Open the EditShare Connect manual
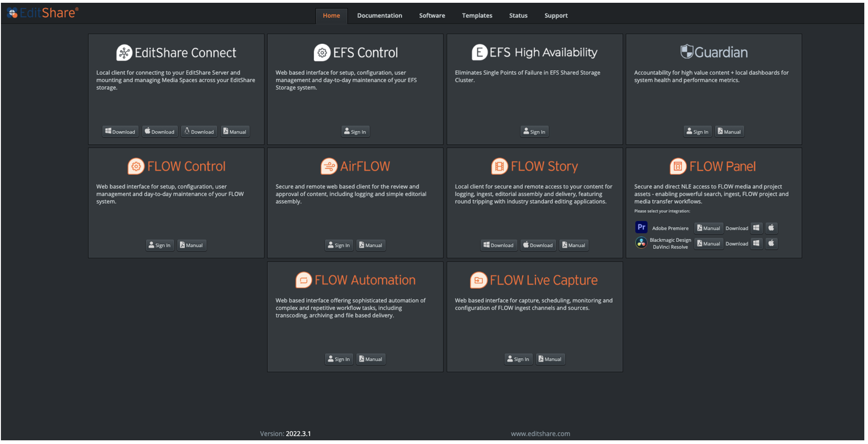Viewport: 868px width, 444px height. coord(235,132)
